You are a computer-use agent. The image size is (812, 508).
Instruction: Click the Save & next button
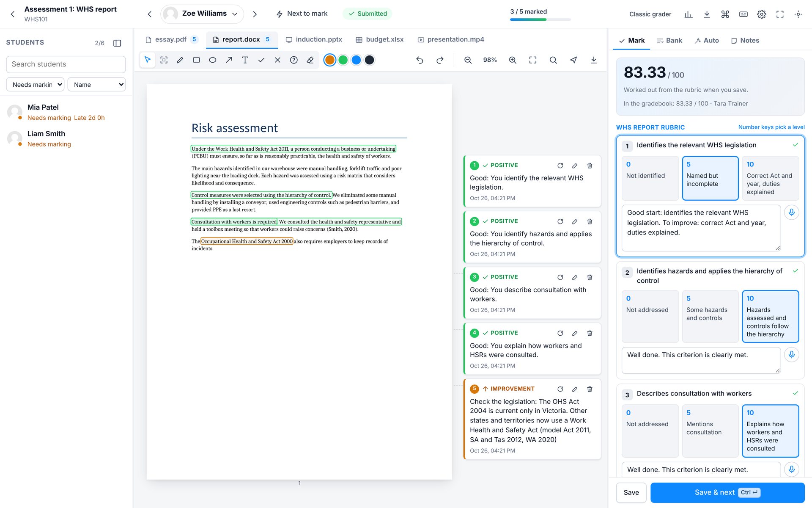point(727,492)
